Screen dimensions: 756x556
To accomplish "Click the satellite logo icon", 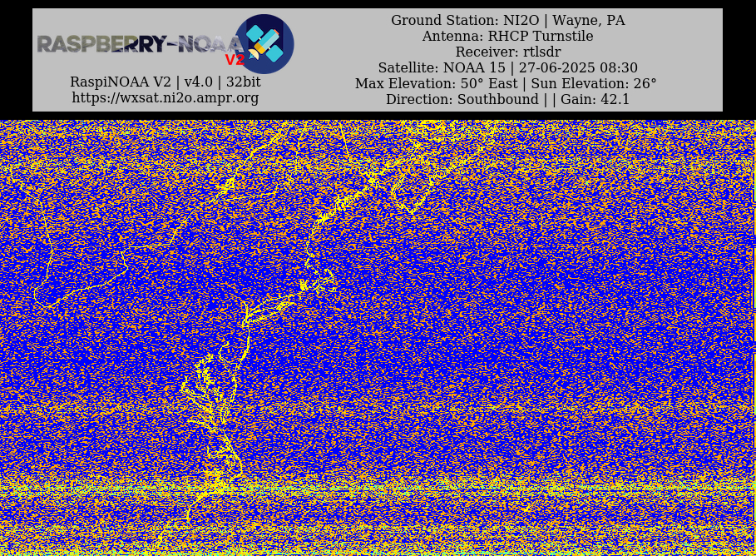I will click(x=264, y=44).
